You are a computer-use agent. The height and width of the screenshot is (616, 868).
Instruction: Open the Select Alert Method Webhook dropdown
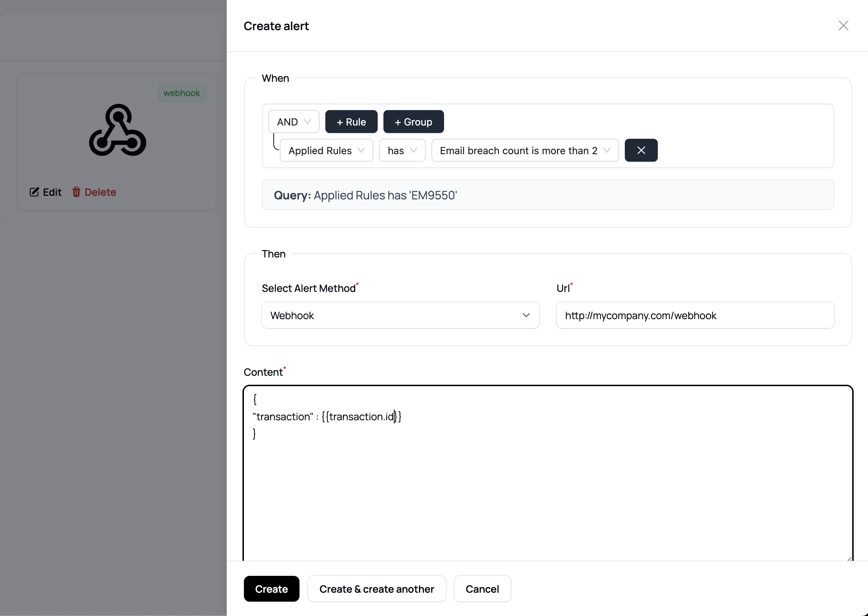point(400,316)
